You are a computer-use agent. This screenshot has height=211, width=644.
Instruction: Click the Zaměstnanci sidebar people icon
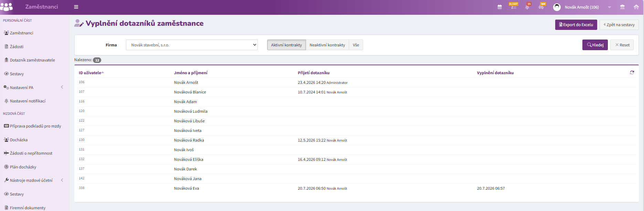[6, 33]
